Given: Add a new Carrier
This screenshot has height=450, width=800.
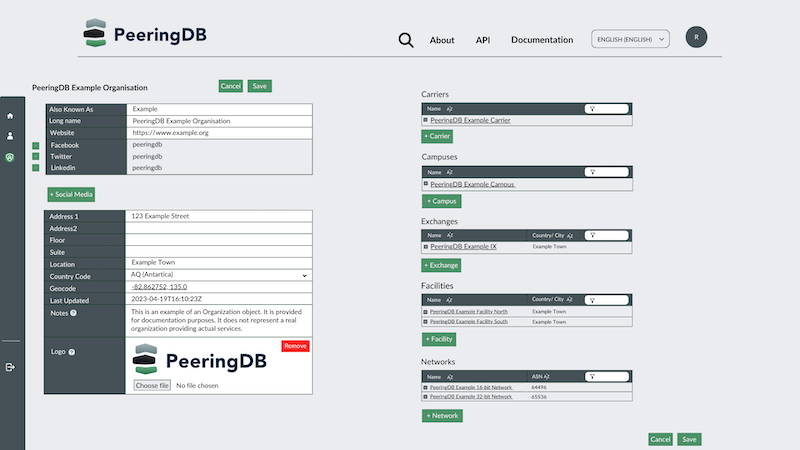Looking at the screenshot, I should [437, 136].
